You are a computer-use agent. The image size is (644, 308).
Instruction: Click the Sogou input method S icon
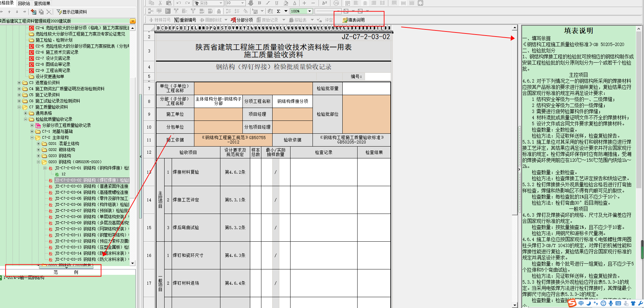coord(572,303)
